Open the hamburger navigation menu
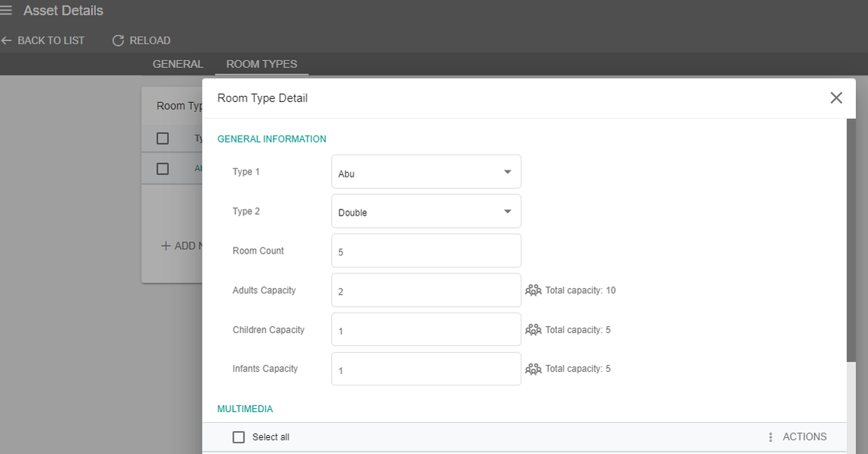868x454 pixels. [x=5, y=11]
